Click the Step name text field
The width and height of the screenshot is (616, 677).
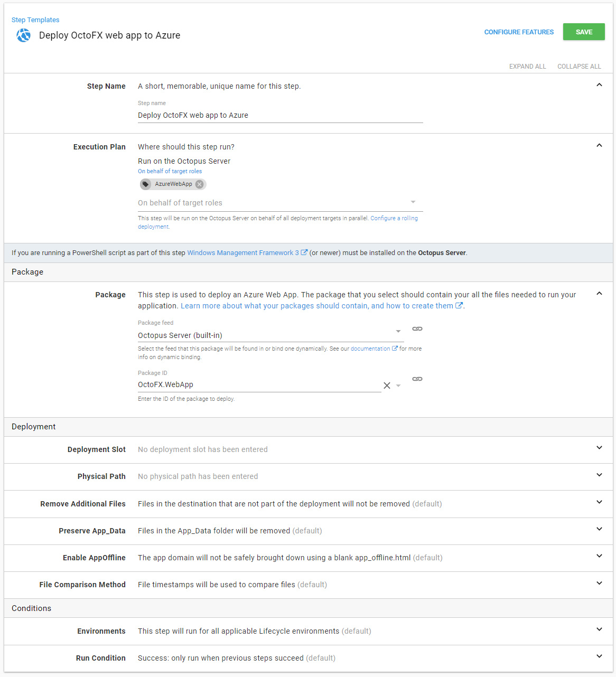pyautogui.click(x=280, y=115)
